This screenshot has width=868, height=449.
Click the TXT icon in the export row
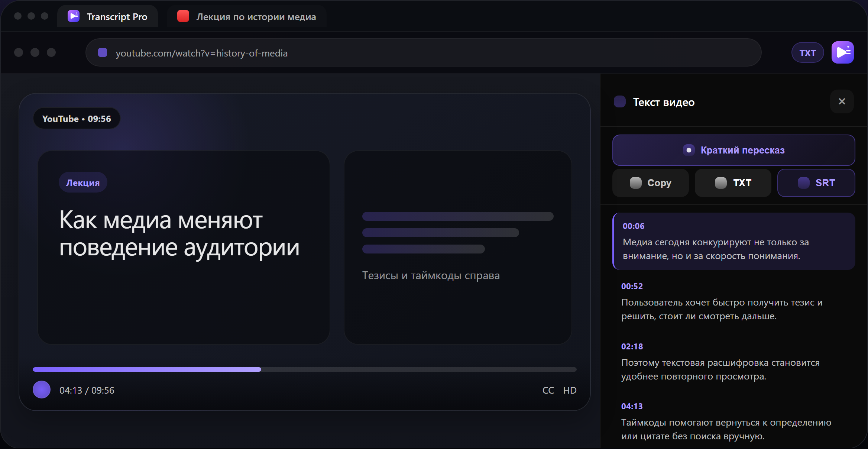[x=721, y=182]
